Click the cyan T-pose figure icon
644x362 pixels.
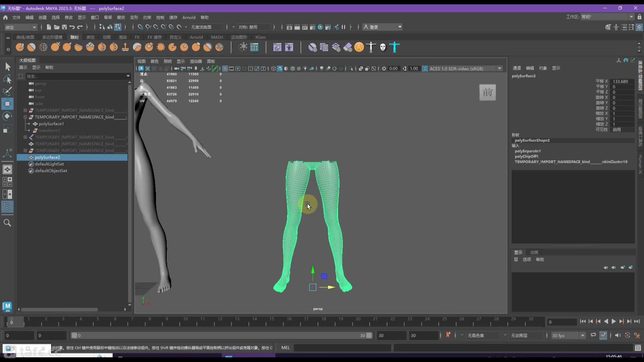coord(395,47)
